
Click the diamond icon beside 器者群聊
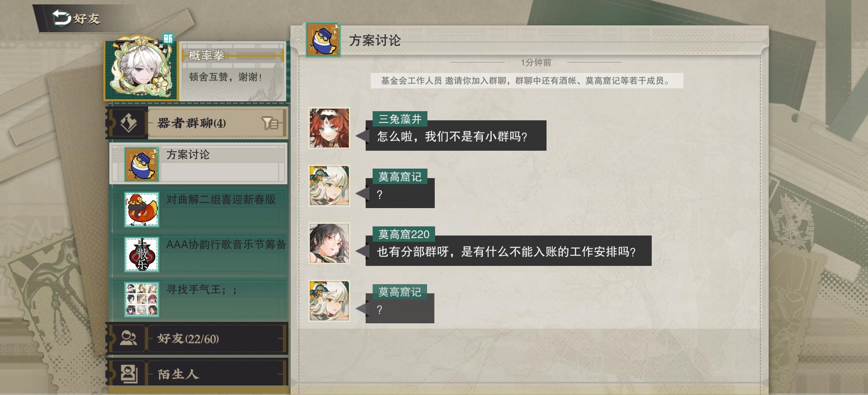[x=129, y=123]
